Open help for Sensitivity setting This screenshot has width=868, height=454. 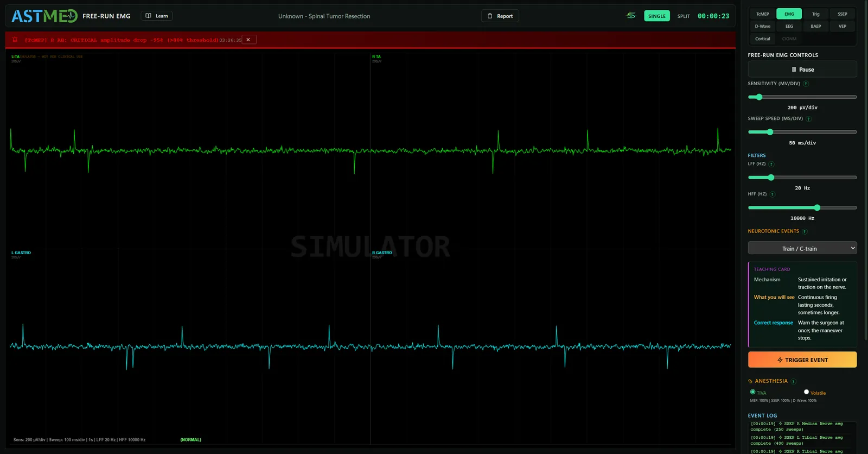point(806,84)
